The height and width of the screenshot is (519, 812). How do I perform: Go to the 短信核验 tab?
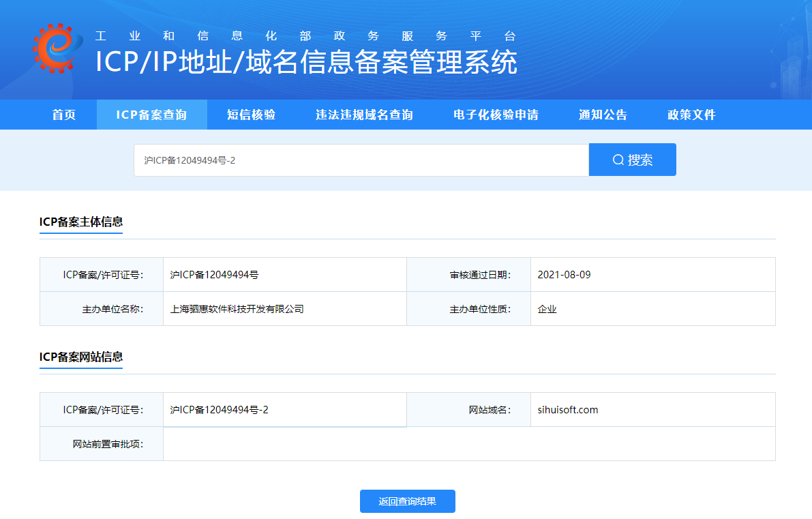click(251, 115)
